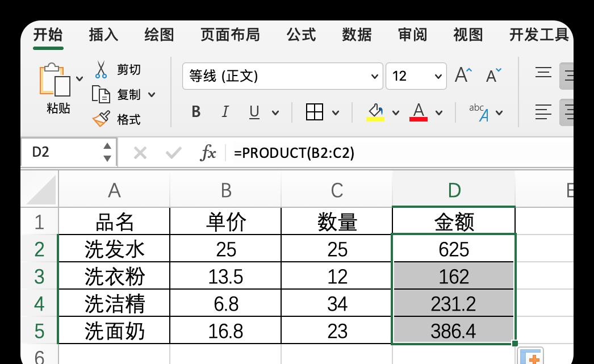The image size is (594, 364).
Task: Open the 页面布局 tab
Action: coord(230,35)
